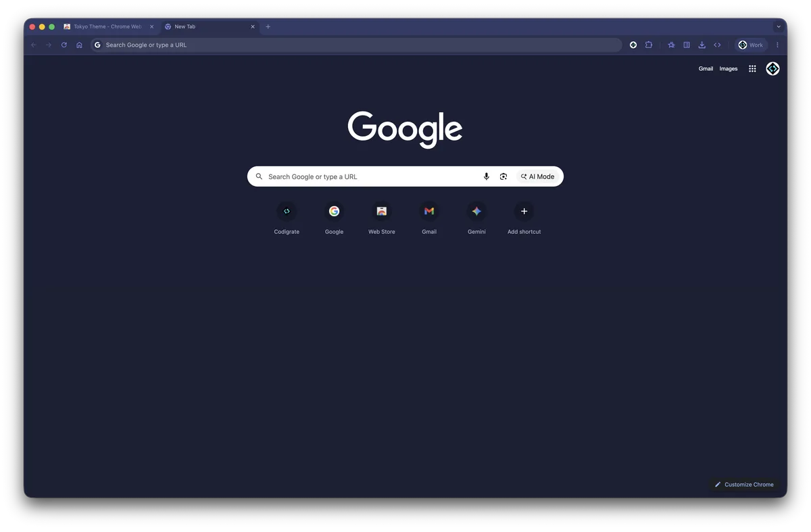This screenshot has height=532, width=811.
Task: Go forward with the toolbar arrow
Action: tap(49, 45)
